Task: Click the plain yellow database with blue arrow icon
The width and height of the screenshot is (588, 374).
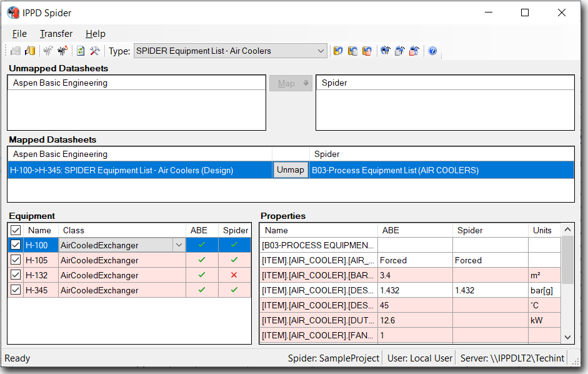Action: tap(338, 51)
